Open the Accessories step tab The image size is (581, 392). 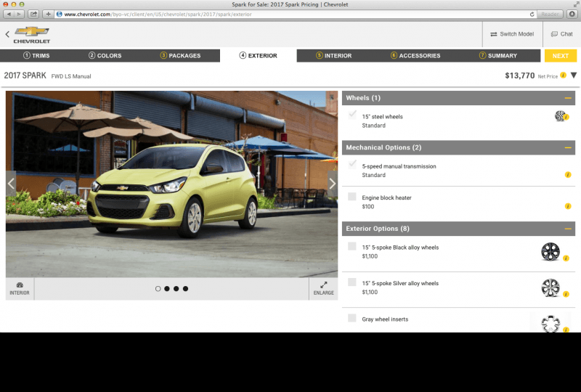coord(415,56)
